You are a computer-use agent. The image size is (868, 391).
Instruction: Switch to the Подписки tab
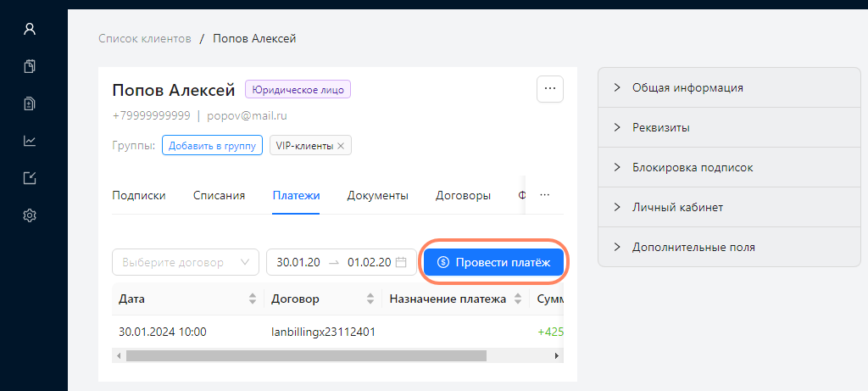click(x=138, y=196)
